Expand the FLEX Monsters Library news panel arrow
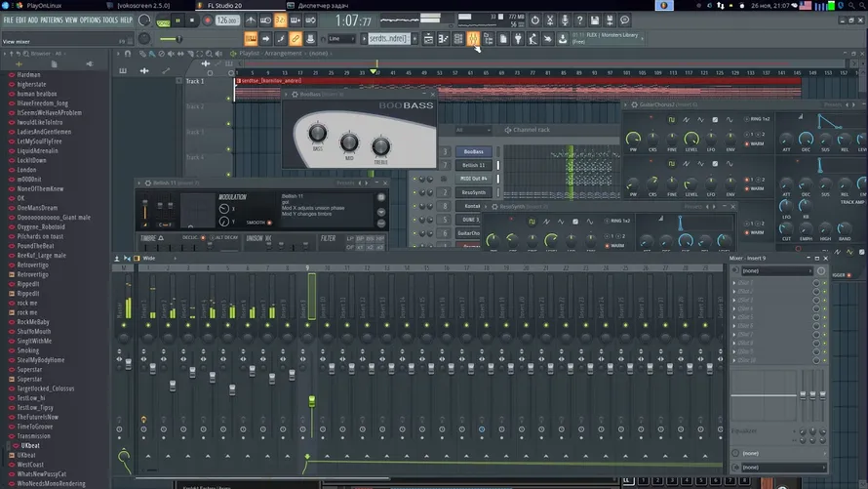This screenshot has width=868, height=489. [643, 38]
